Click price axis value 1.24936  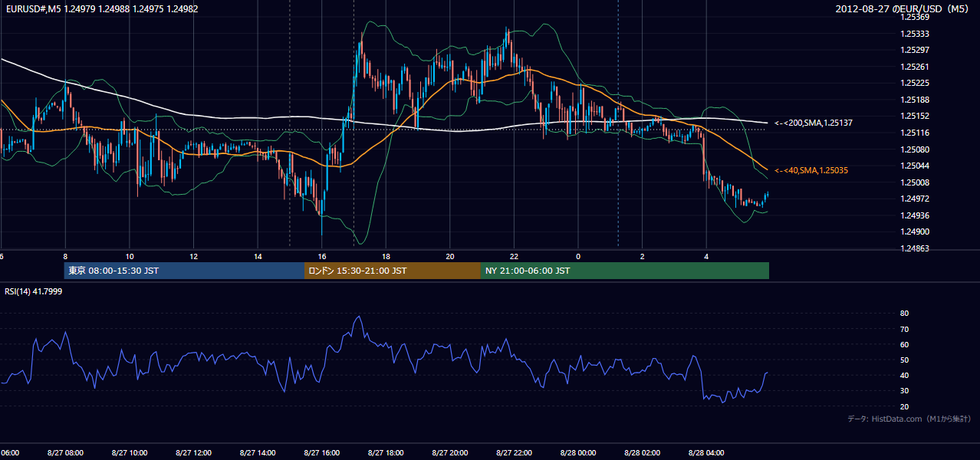pyautogui.click(x=916, y=215)
